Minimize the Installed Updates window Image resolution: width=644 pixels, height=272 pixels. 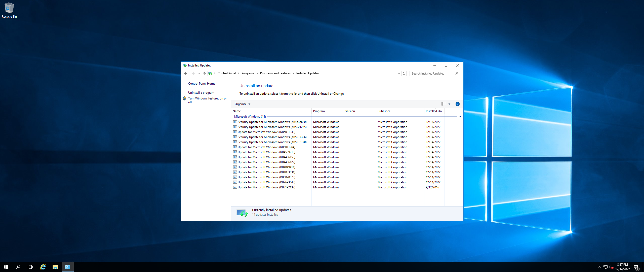tap(434, 65)
